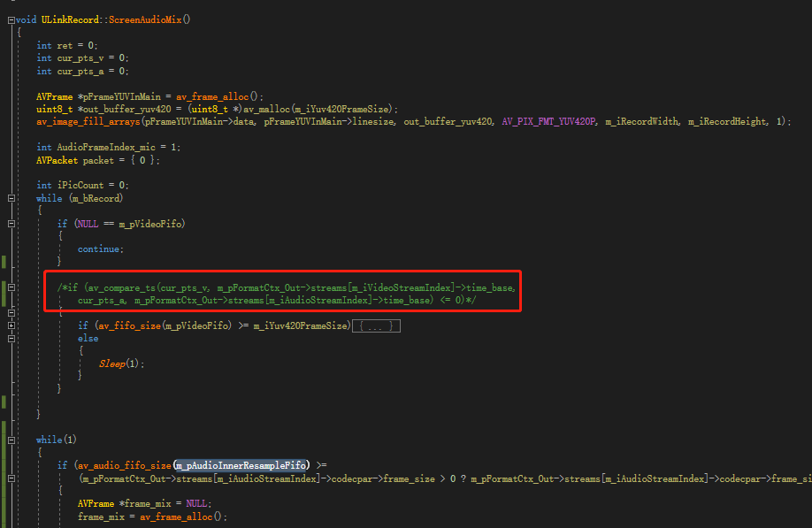Click av_compare_ts in the commented code
Image resolution: width=812 pixels, height=528 pixels.
pos(122,287)
